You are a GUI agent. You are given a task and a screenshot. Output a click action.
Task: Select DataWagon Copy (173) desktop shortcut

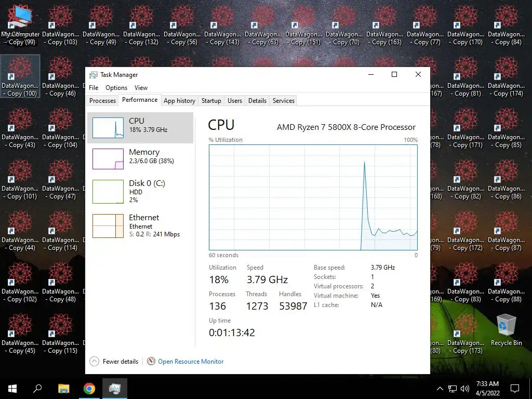coord(466,334)
